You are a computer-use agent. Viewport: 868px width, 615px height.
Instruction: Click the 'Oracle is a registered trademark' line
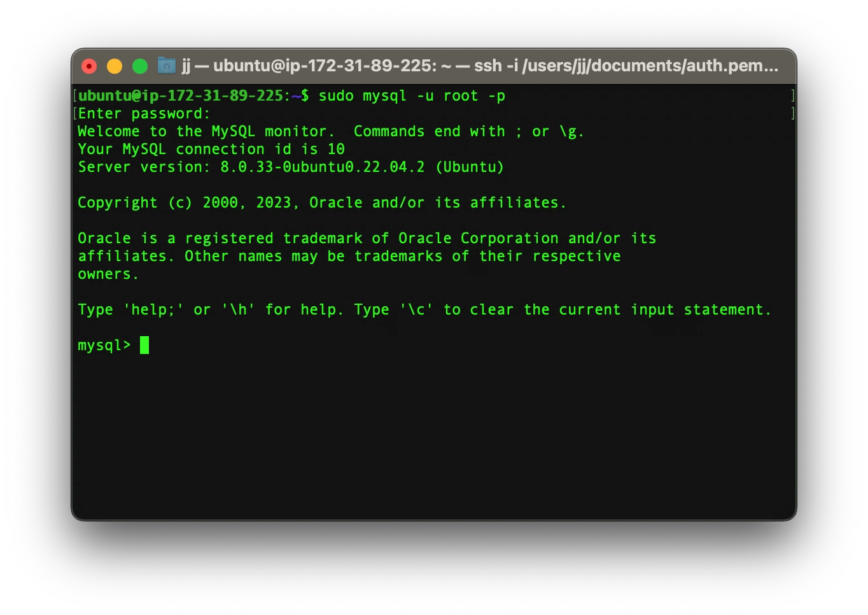coord(367,238)
